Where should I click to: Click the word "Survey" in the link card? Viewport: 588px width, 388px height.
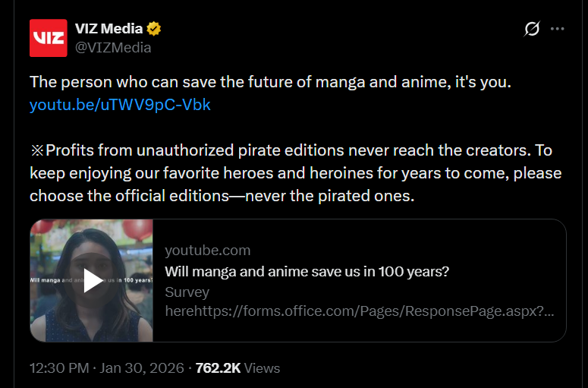(x=187, y=292)
